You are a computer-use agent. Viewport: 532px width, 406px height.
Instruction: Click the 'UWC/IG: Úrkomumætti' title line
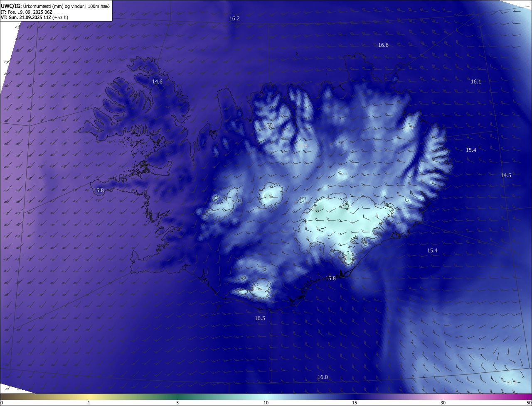tap(55, 5)
